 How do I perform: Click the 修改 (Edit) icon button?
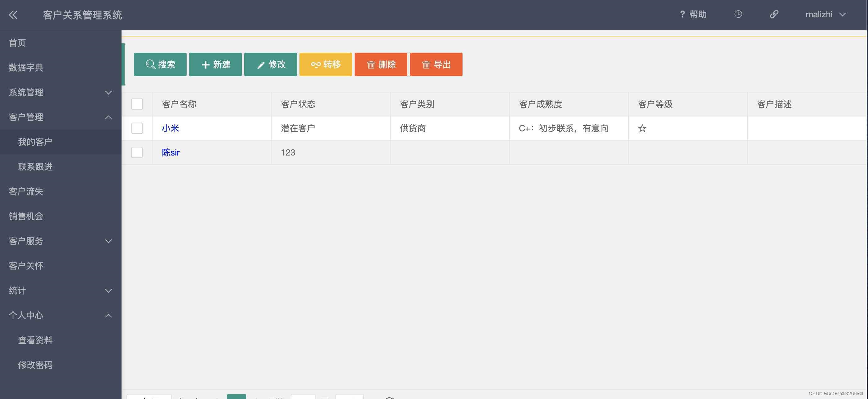[x=271, y=64]
